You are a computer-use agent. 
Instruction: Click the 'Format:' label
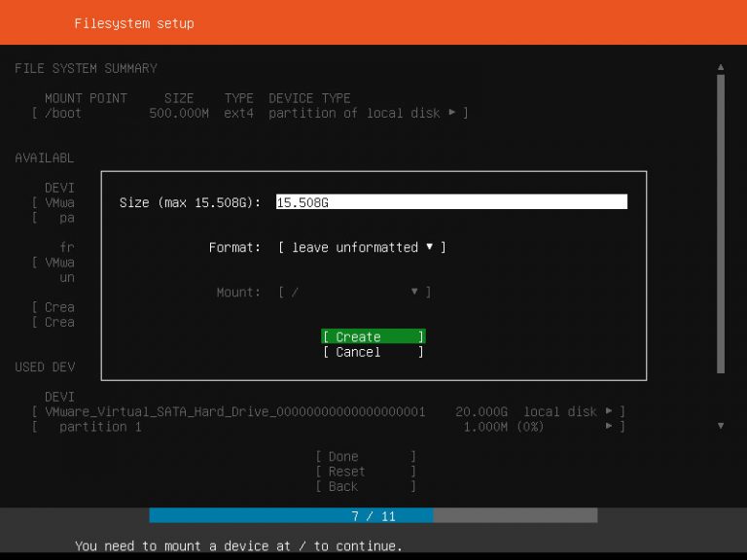[x=234, y=247]
